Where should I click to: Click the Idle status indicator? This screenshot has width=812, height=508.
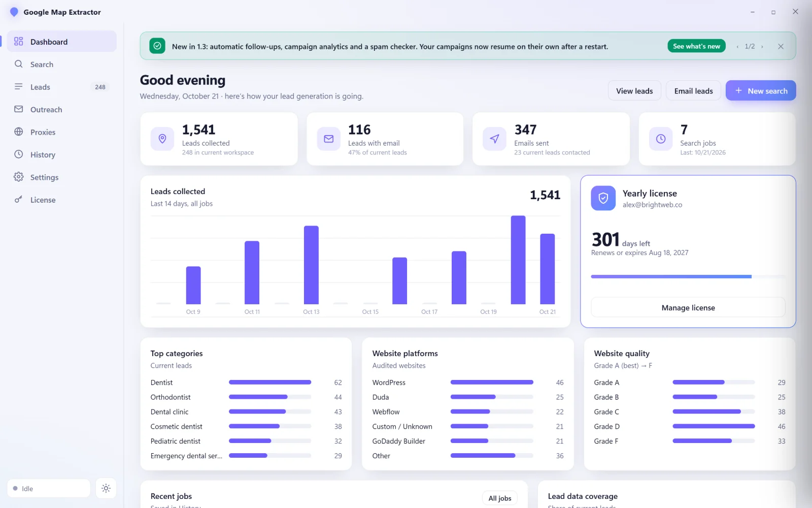tap(49, 488)
